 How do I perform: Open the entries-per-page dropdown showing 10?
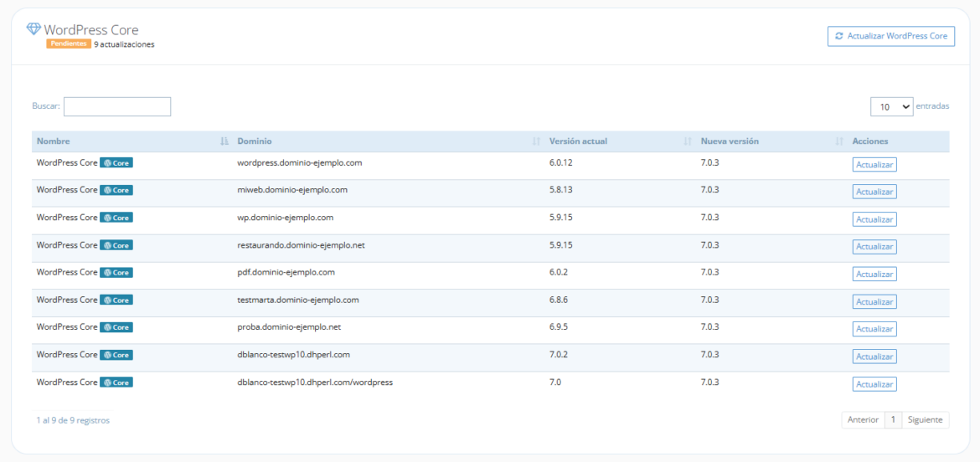click(x=891, y=107)
